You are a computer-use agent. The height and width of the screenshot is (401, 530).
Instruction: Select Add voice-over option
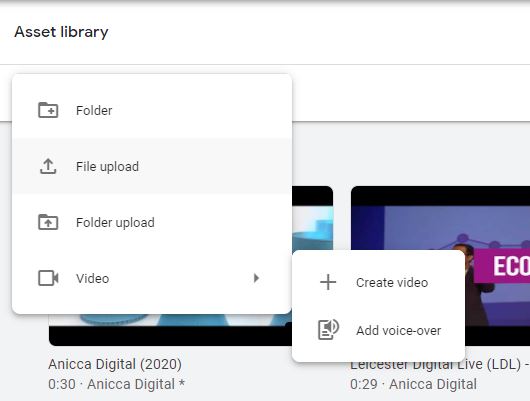378,330
